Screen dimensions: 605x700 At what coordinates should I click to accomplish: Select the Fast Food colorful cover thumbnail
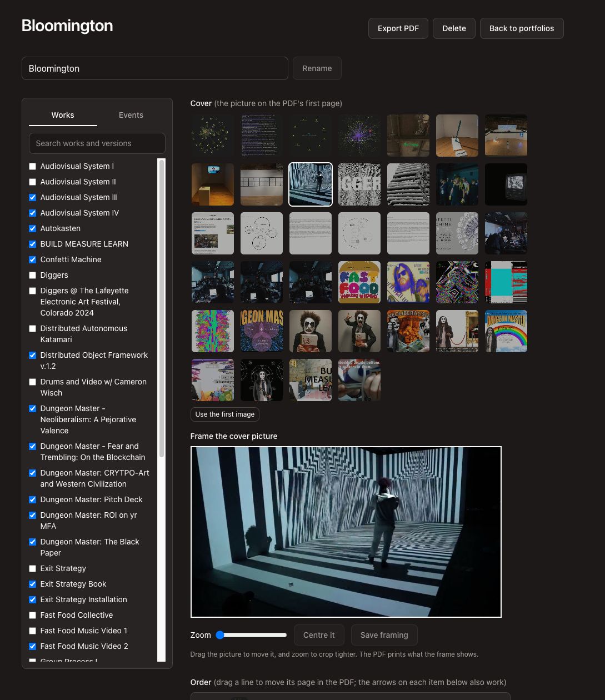click(x=359, y=282)
